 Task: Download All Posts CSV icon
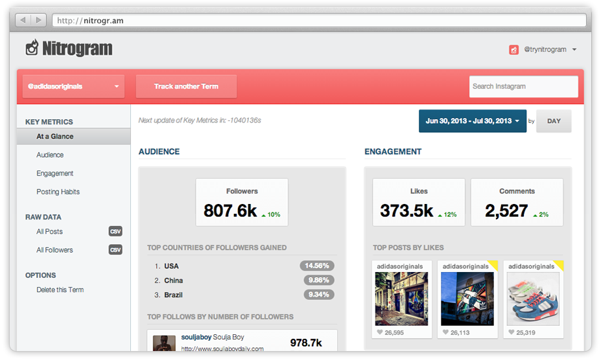coord(115,231)
